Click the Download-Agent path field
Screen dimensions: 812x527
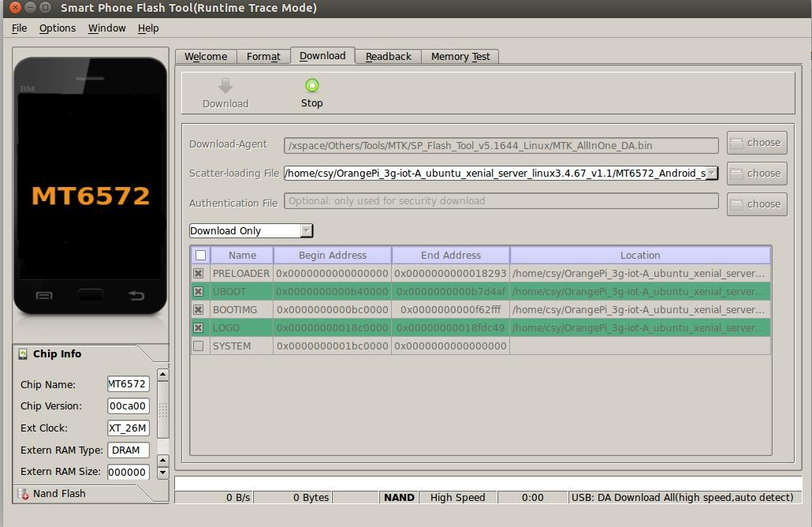(x=501, y=146)
